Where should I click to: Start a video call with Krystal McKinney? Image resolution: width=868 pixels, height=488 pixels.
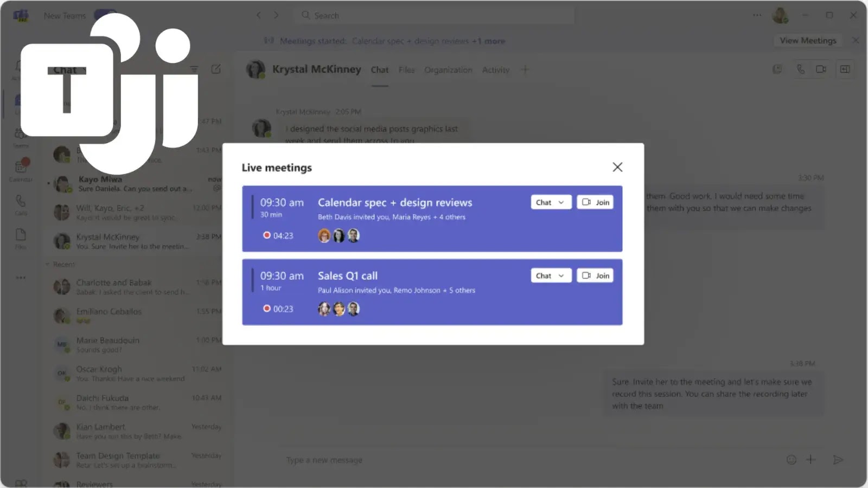[x=821, y=69]
